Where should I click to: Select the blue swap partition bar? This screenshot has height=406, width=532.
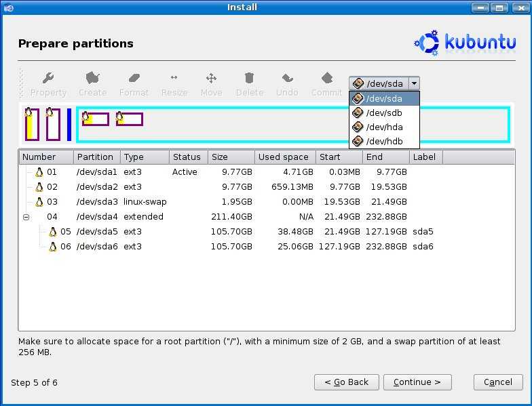pos(69,125)
